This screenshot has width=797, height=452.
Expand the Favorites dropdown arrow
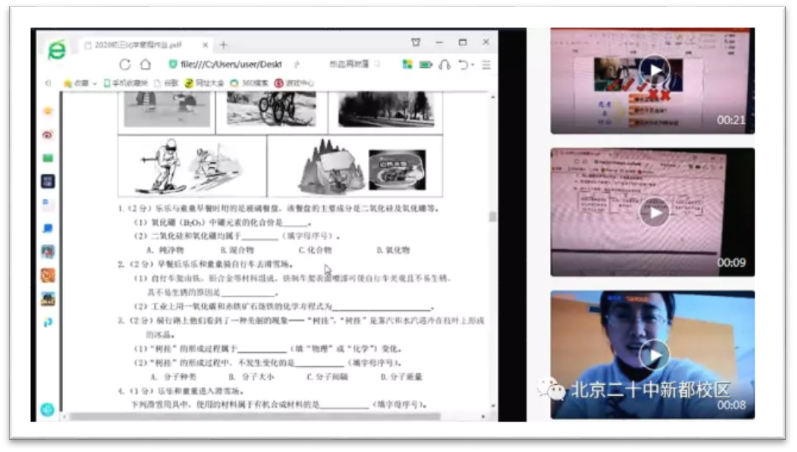coord(95,83)
